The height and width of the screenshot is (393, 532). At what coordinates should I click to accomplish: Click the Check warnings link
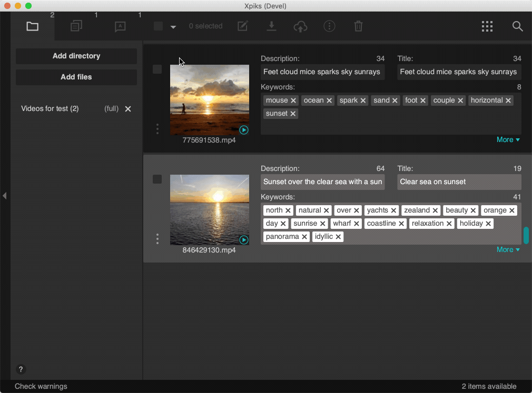coord(41,386)
